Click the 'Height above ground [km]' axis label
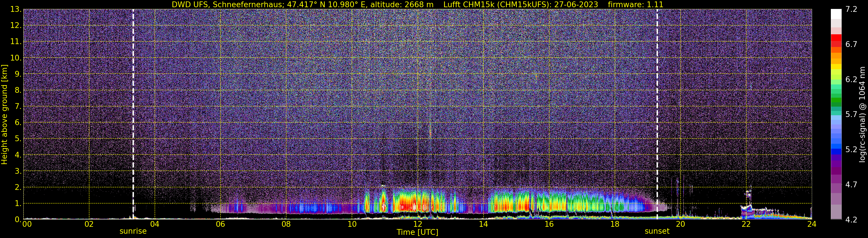The image size is (868, 238). pos(4,115)
